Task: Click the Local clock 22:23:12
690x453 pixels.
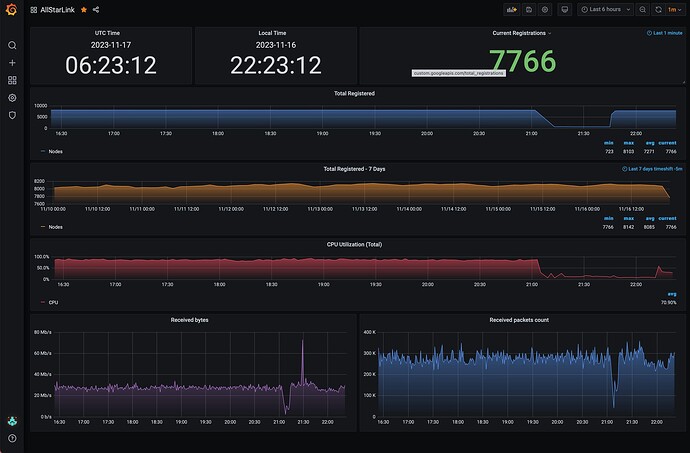Action: tap(276, 65)
